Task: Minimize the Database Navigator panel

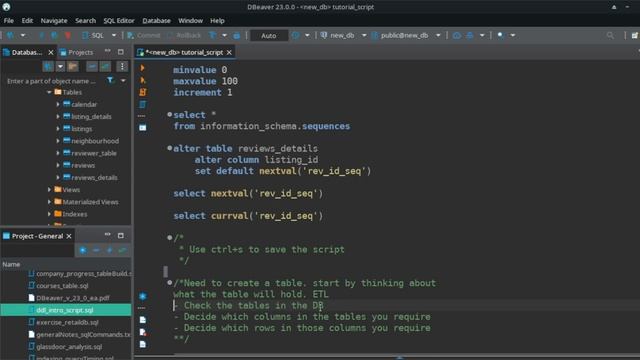Action: coord(107,51)
